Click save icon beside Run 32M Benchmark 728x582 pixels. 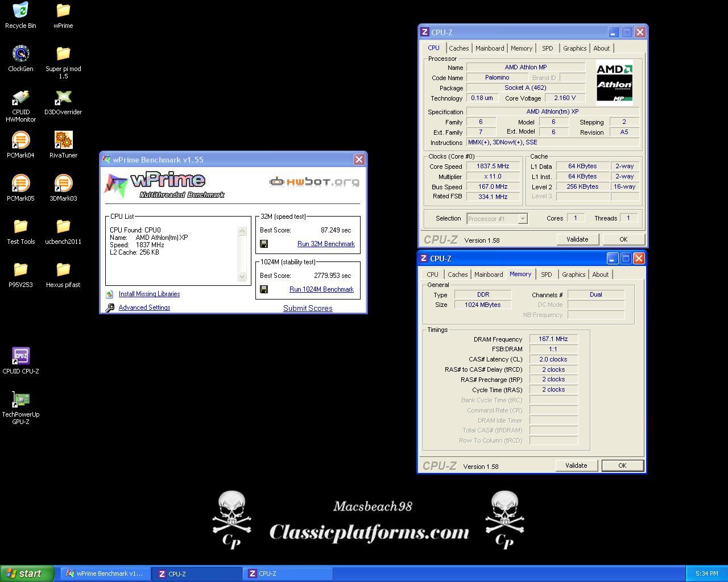point(264,244)
